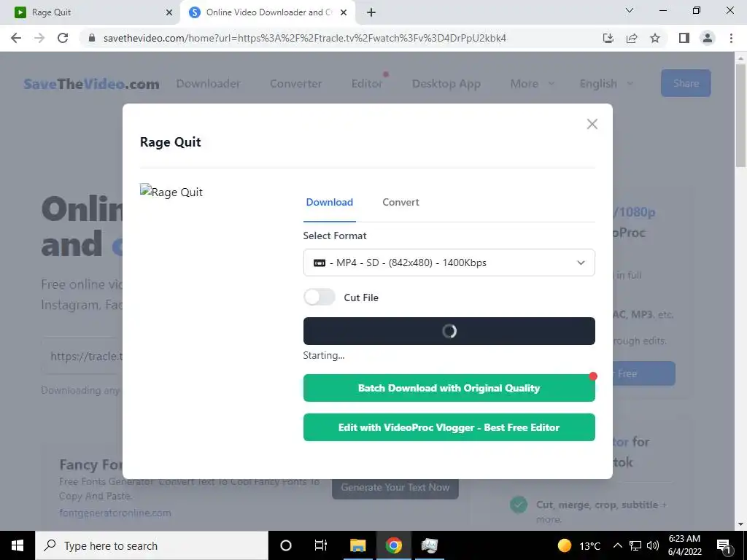Click the volume speaker tray icon

pos(653,545)
